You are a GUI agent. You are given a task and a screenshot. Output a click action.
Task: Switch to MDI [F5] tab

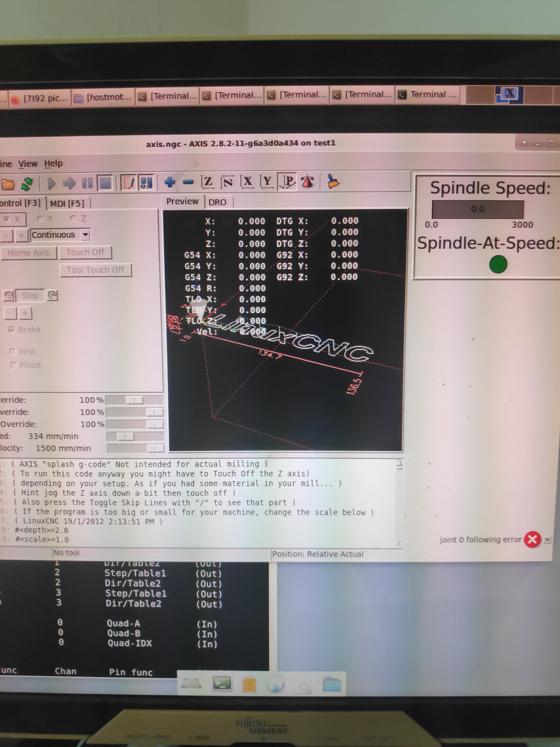click(x=67, y=203)
